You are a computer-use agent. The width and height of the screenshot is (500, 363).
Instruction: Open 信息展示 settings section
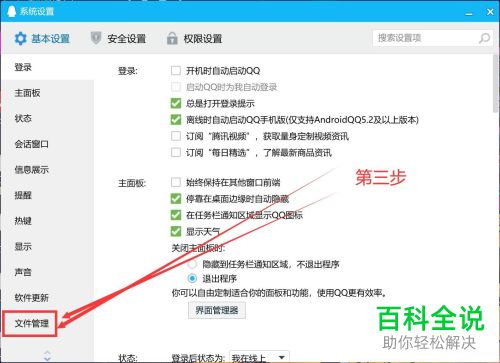tap(47, 170)
